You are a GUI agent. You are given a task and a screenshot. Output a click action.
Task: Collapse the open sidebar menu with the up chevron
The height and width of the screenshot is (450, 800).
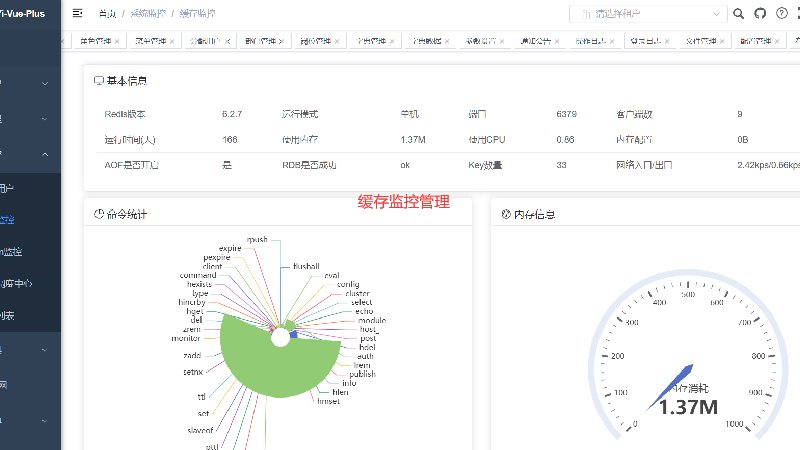pos(45,154)
